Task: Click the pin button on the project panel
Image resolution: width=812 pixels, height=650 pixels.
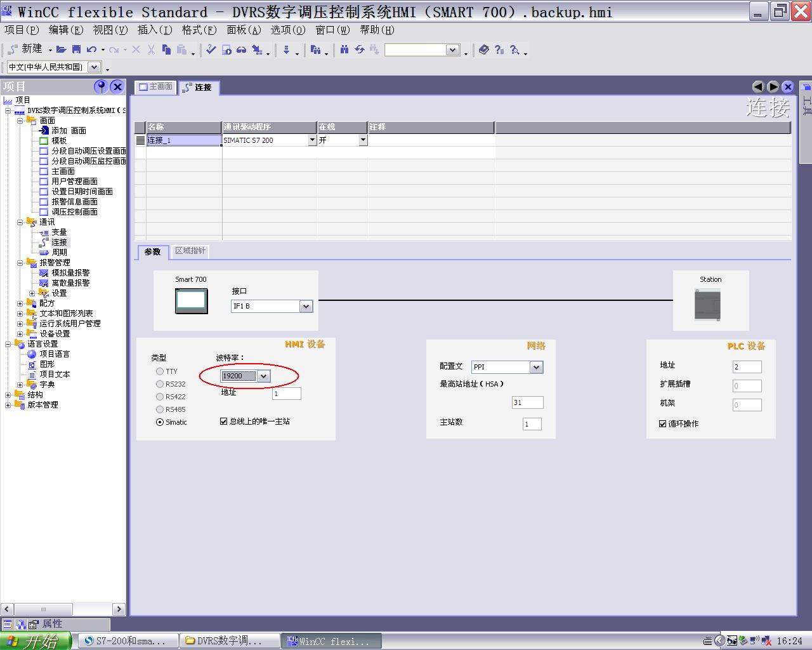Action: [100, 86]
